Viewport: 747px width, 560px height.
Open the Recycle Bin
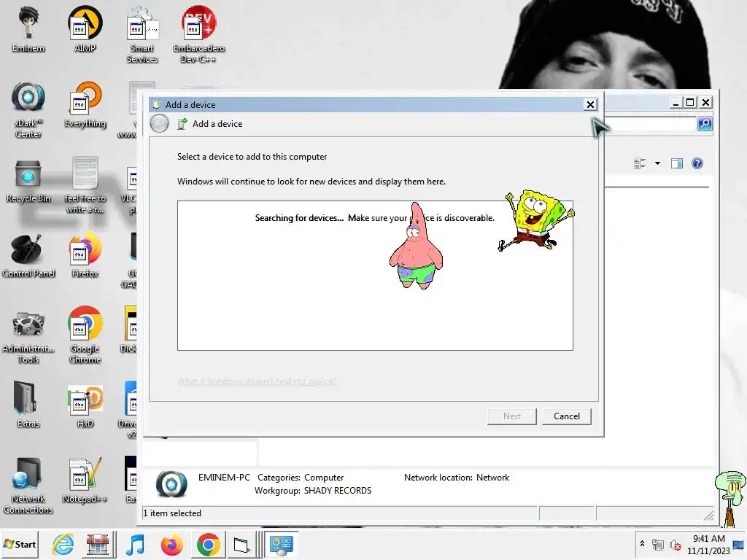pyautogui.click(x=28, y=181)
